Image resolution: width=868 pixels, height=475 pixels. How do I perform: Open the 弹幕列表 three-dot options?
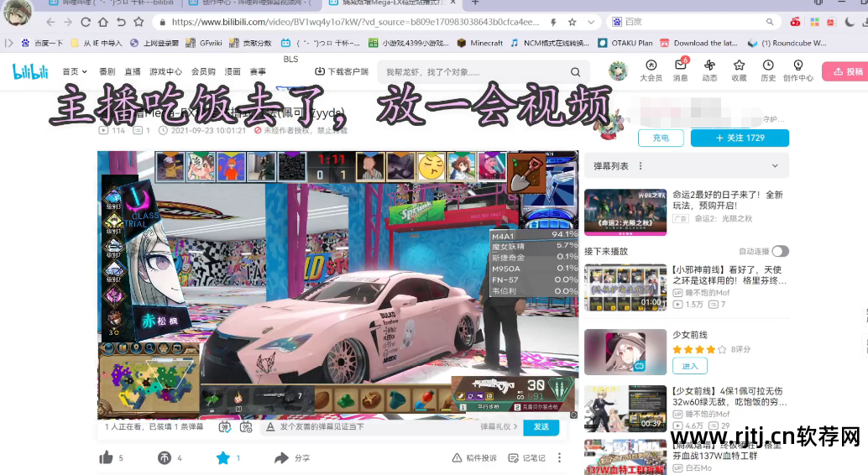click(x=641, y=166)
